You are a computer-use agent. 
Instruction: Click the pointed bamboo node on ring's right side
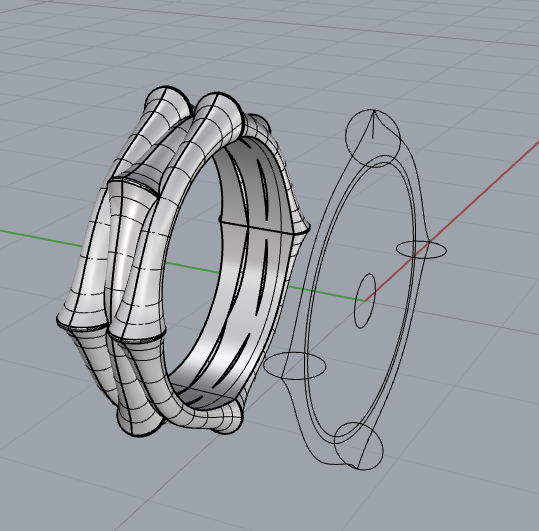click(x=302, y=227)
